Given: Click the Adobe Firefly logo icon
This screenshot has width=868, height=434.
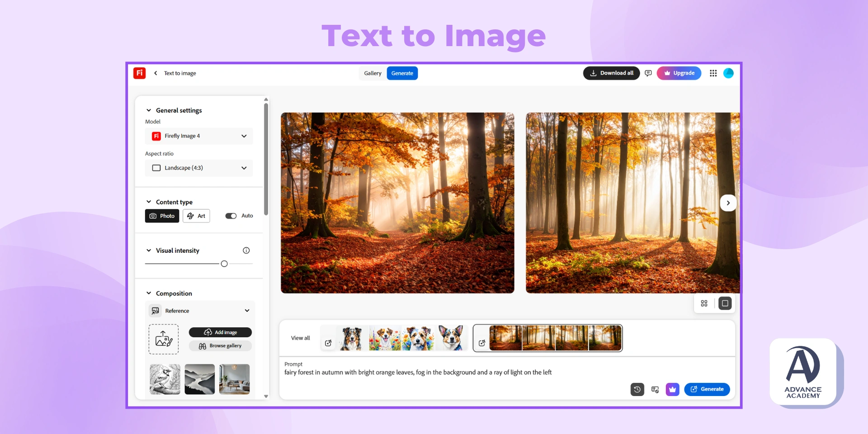Looking at the screenshot, I should click(x=139, y=73).
